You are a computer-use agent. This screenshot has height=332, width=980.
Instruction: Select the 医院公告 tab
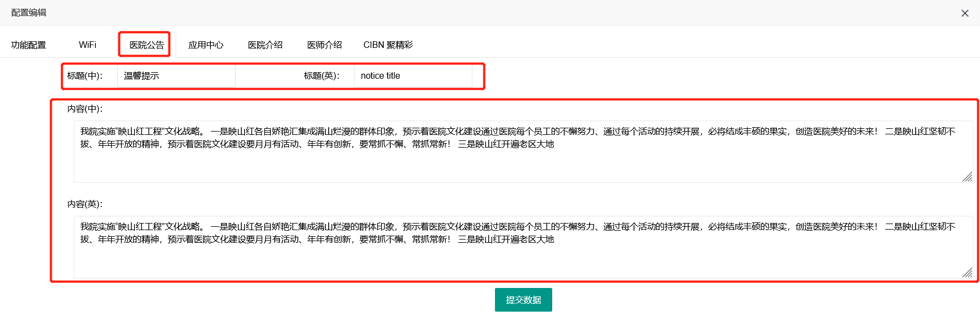(146, 45)
